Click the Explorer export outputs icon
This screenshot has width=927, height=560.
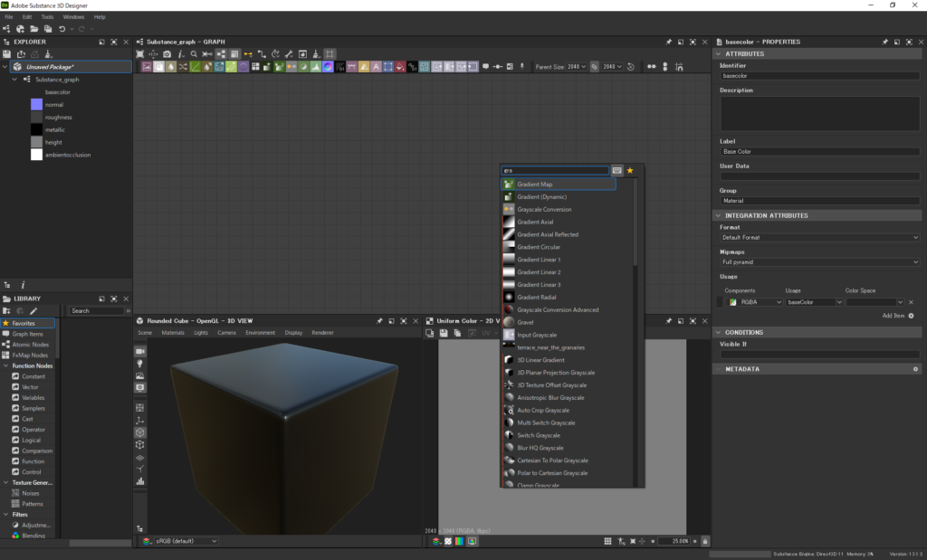pyautogui.click(x=22, y=54)
